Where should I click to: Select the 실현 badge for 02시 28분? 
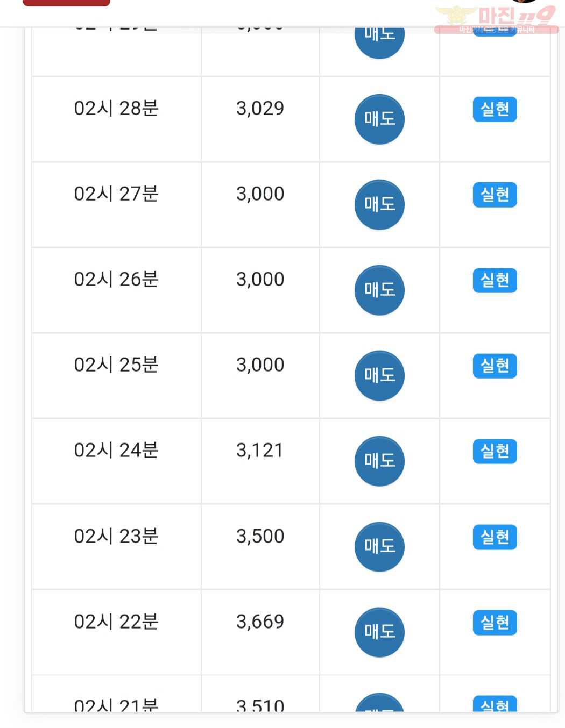(x=495, y=109)
